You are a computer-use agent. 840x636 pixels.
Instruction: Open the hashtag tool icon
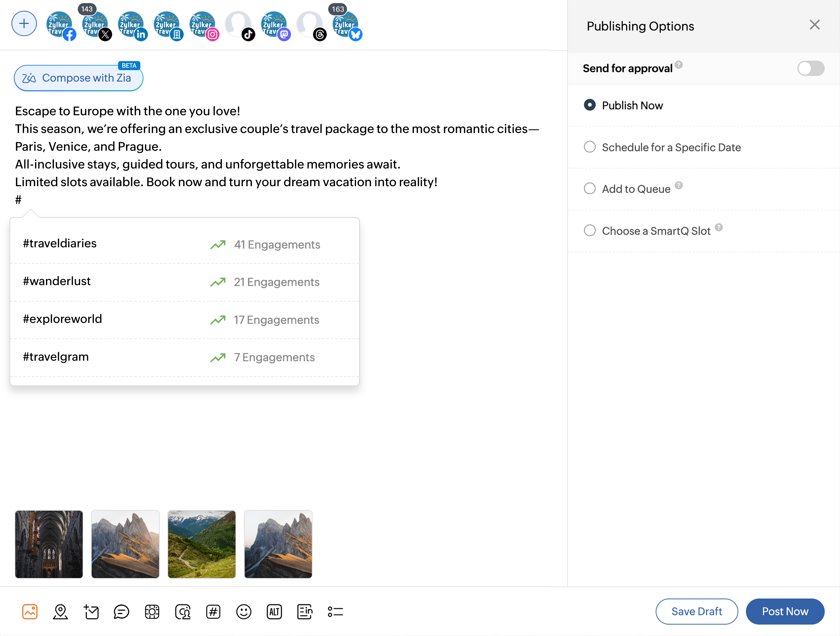[213, 611]
